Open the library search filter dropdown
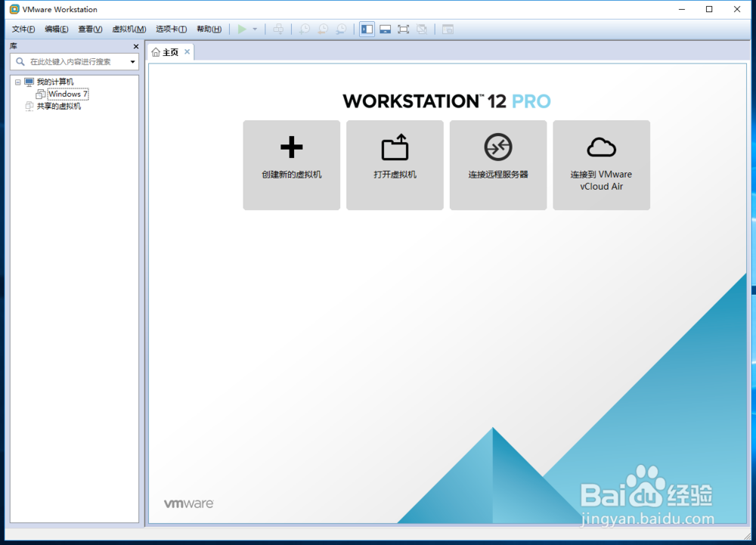The height and width of the screenshot is (545, 756). (x=132, y=62)
